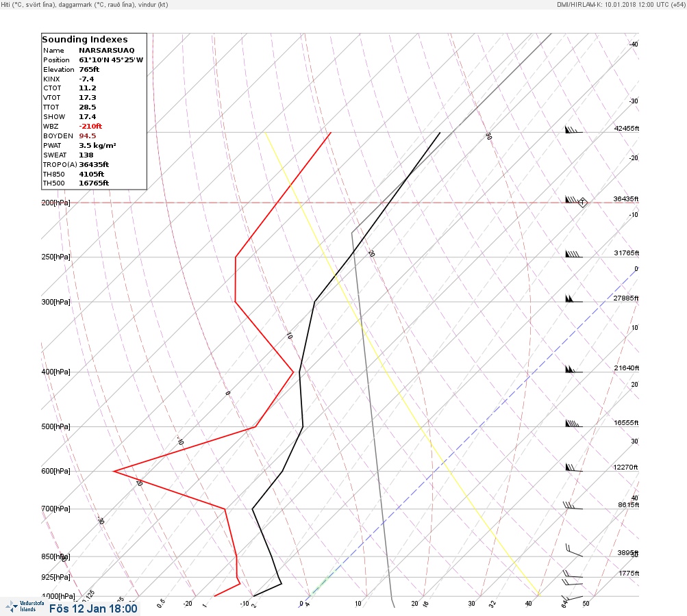Click red dewpoint line vertex at 400hPa
The height and width of the screenshot is (616, 687).
294,372
